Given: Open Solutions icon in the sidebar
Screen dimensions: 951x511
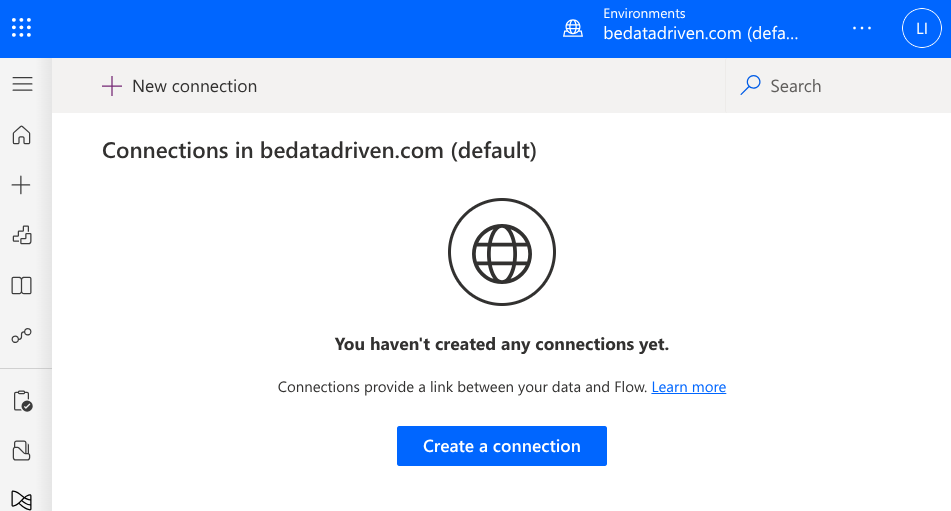Looking at the screenshot, I should 22,450.
